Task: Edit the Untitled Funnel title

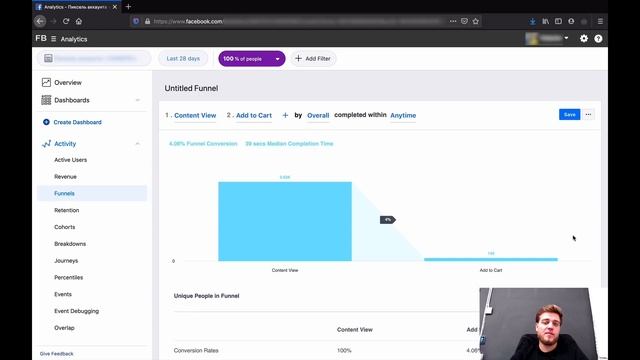Action: [191, 88]
